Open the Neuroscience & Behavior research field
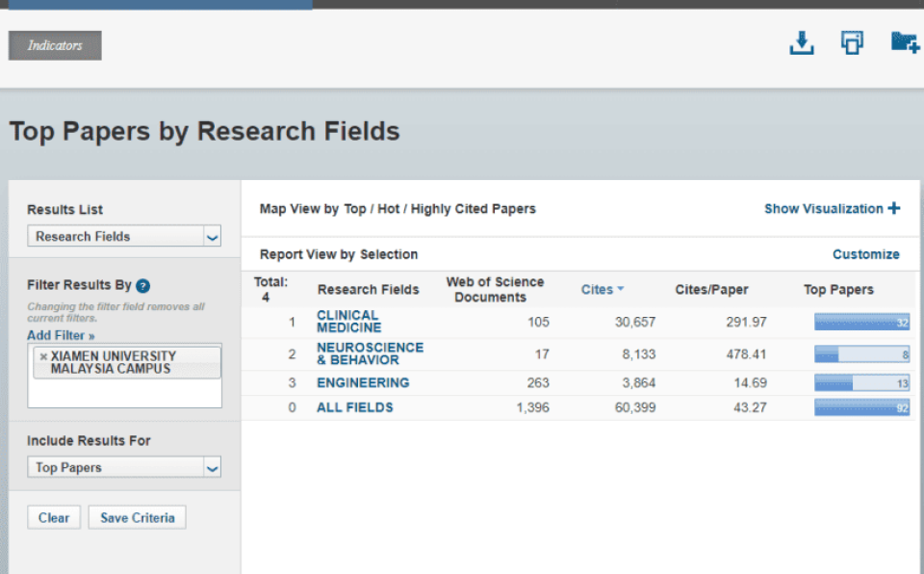The height and width of the screenshot is (574, 924). click(370, 353)
